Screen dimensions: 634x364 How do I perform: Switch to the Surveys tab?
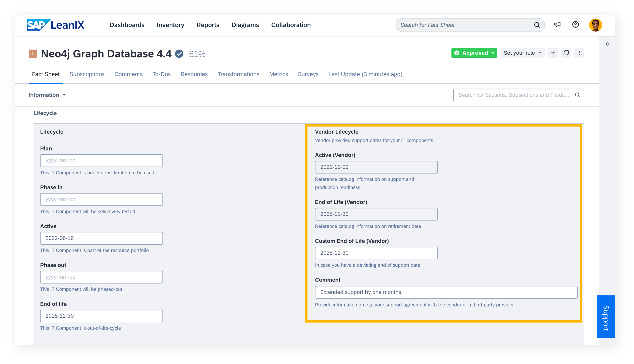tap(308, 74)
